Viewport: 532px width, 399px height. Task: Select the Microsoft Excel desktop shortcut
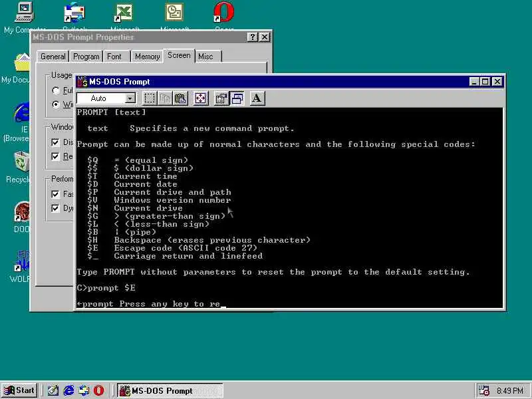click(x=124, y=17)
